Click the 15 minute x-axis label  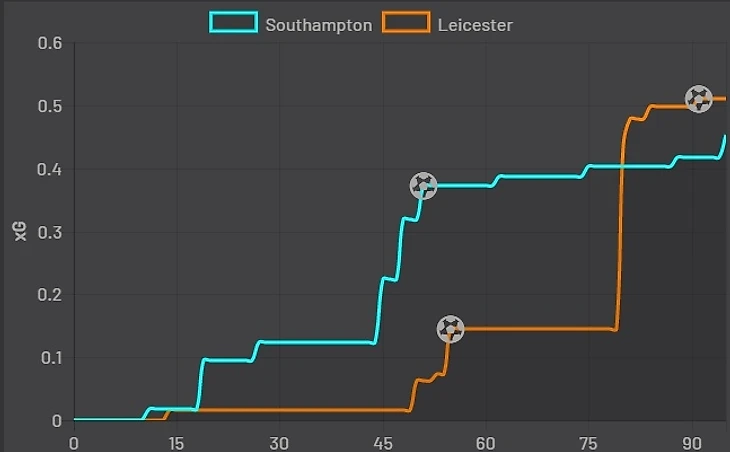[x=176, y=442]
